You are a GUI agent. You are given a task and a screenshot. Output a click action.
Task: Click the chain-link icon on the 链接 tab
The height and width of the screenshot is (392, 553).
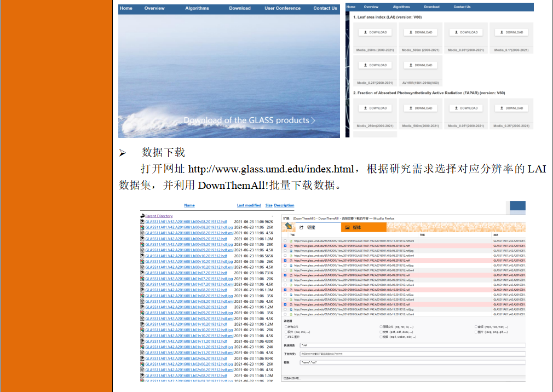301,228
